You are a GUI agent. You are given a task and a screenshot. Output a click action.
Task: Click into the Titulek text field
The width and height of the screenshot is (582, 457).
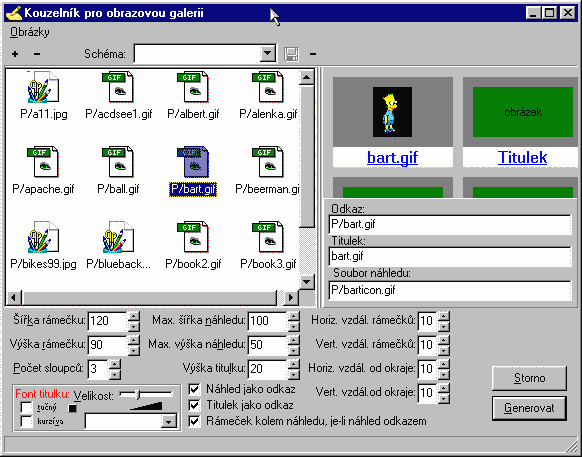pyautogui.click(x=450, y=257)
